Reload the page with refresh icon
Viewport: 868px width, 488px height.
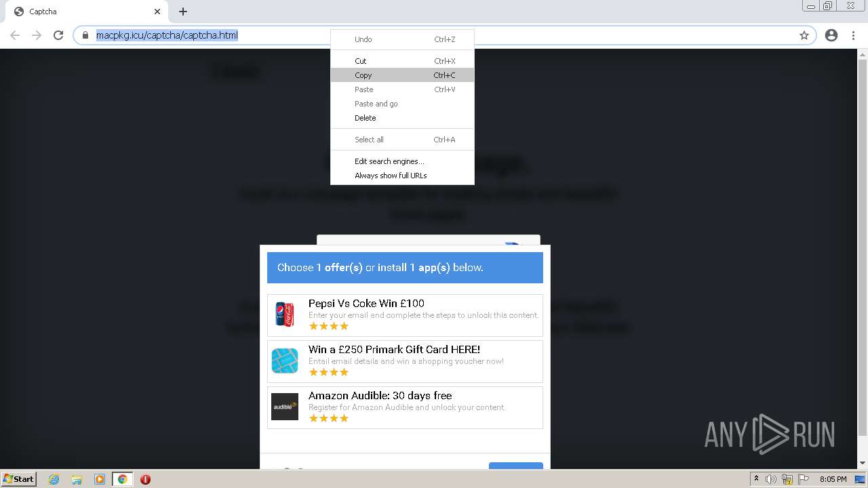coord(58,35)
